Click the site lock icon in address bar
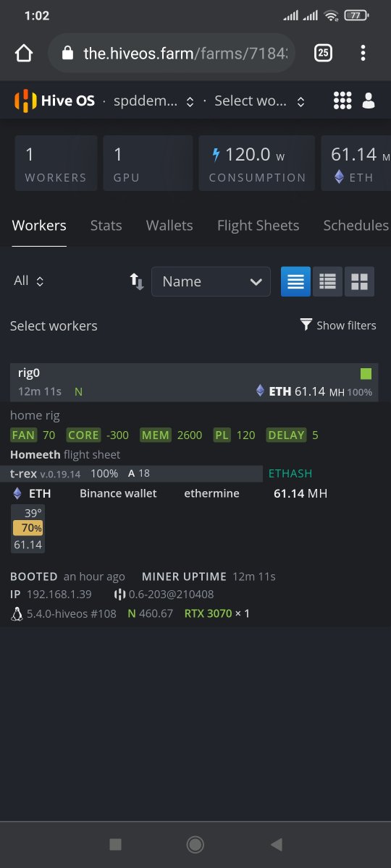The width and height of the screenshot is (391, 868). point(68,53)
